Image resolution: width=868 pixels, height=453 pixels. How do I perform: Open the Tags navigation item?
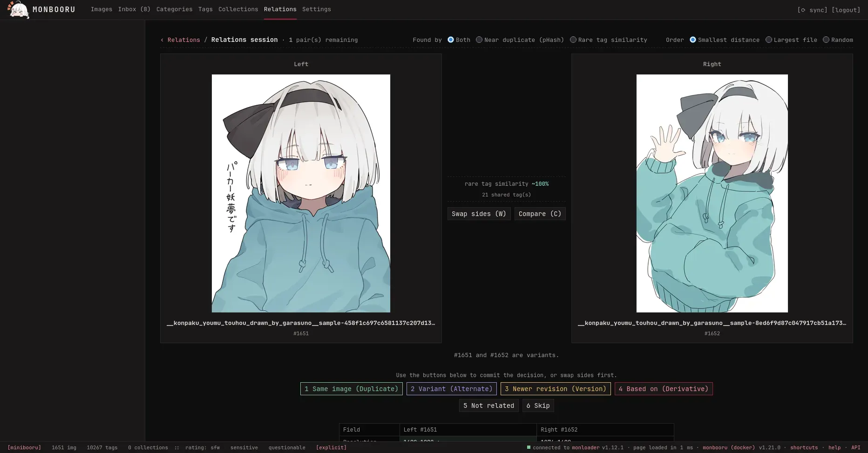[205, 9]
